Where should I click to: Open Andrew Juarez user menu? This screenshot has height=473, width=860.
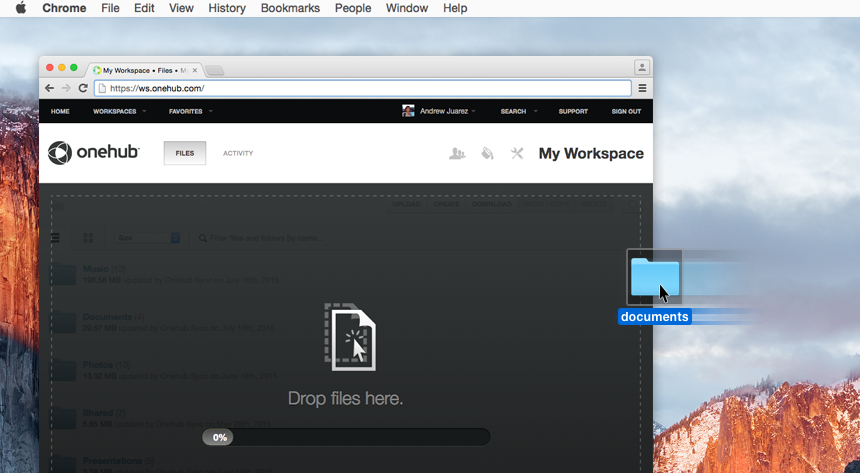448,111
